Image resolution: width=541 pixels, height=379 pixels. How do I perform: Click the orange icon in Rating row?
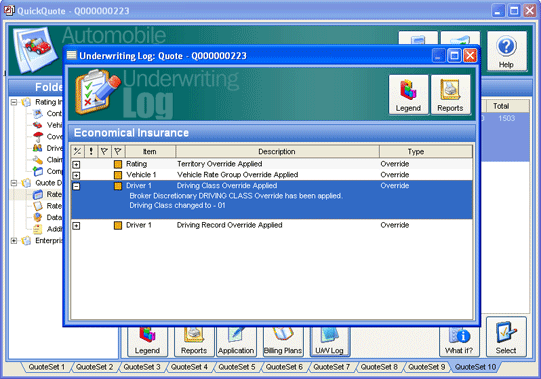click(118, 164)
